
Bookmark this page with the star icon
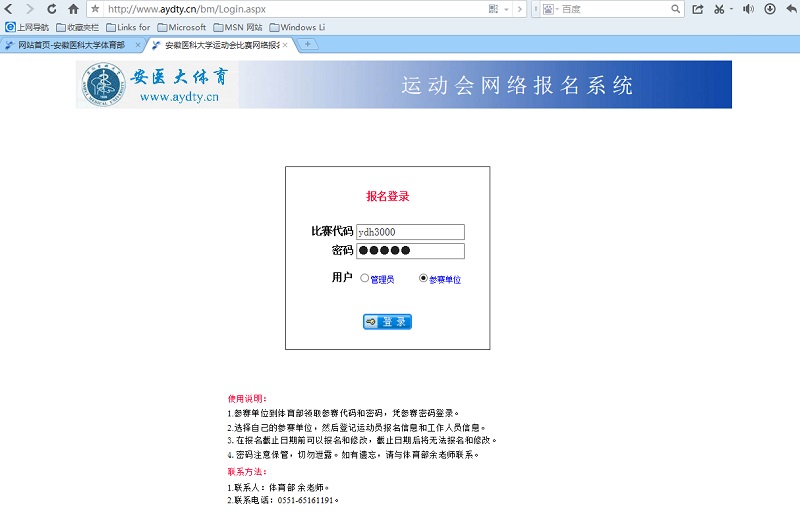[95, 9]
